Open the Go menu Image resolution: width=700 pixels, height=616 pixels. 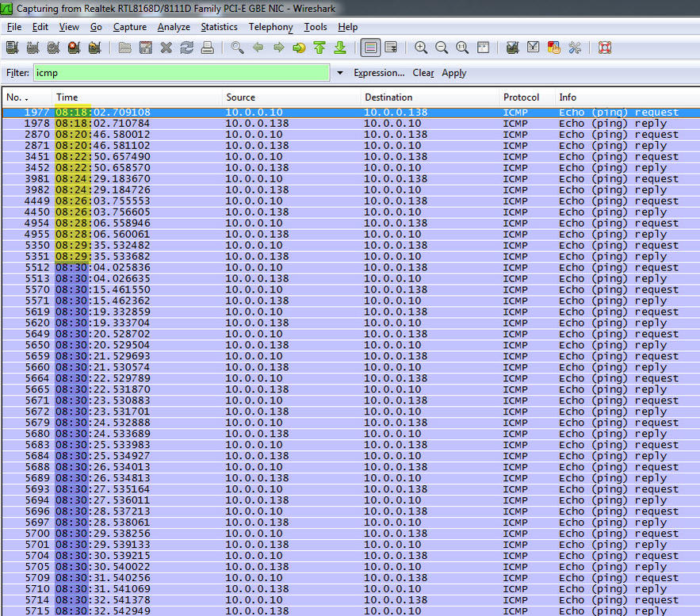tap(96, 27)
